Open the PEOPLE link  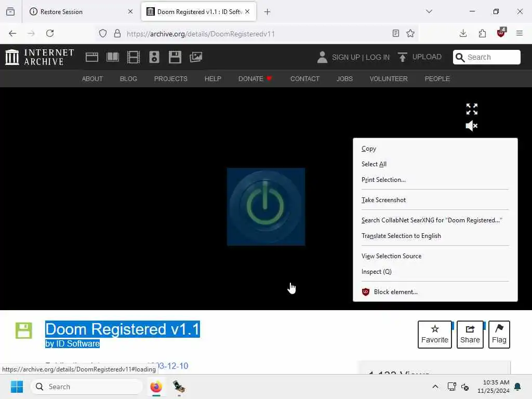(437, 79)
